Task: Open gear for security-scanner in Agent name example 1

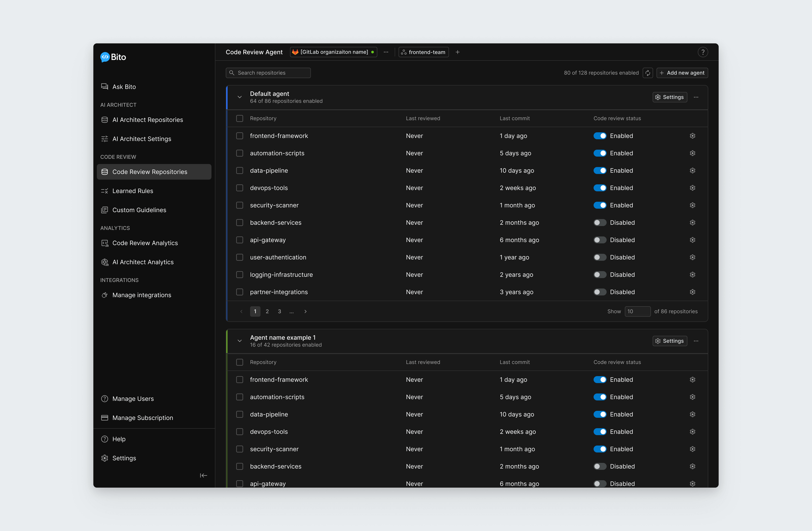Action: click(692, 449)
